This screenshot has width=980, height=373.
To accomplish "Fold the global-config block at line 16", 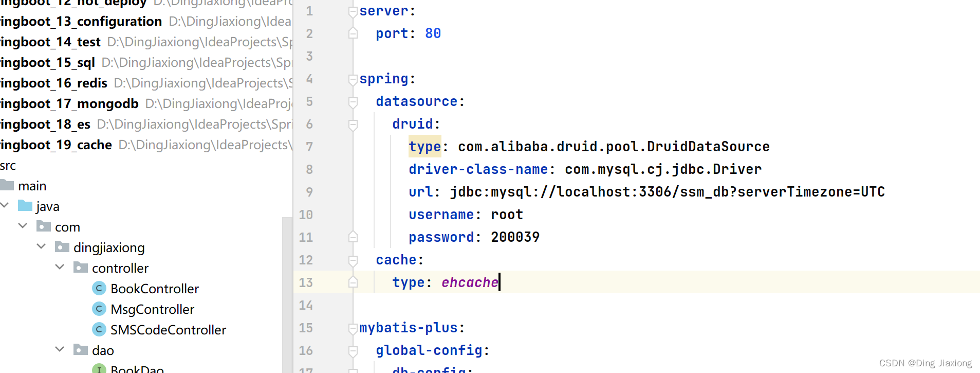I will coord(353,351).
